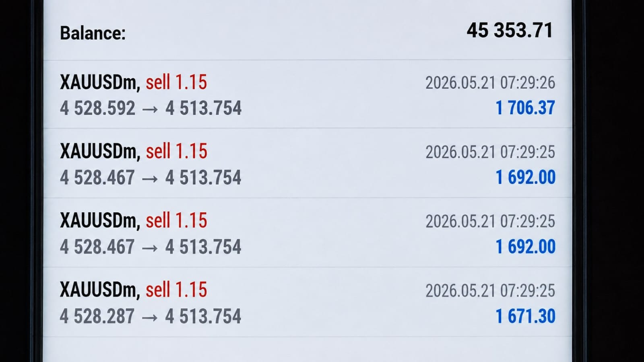
Task: Tap the Balance label
Action: click(x=93, y=33)
